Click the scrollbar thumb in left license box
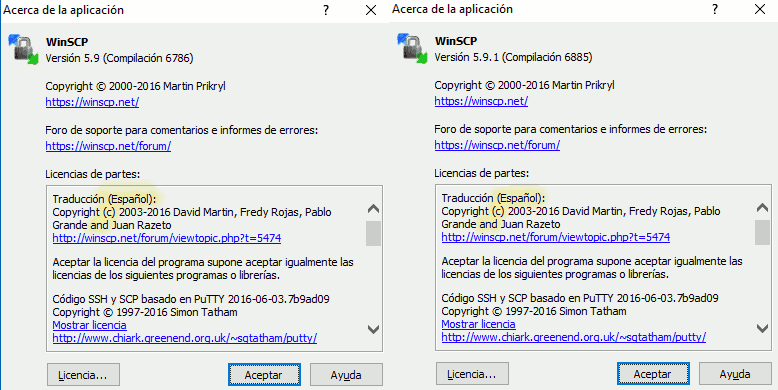The height and width of the screenshot is (390, 778). click(373, 234)
